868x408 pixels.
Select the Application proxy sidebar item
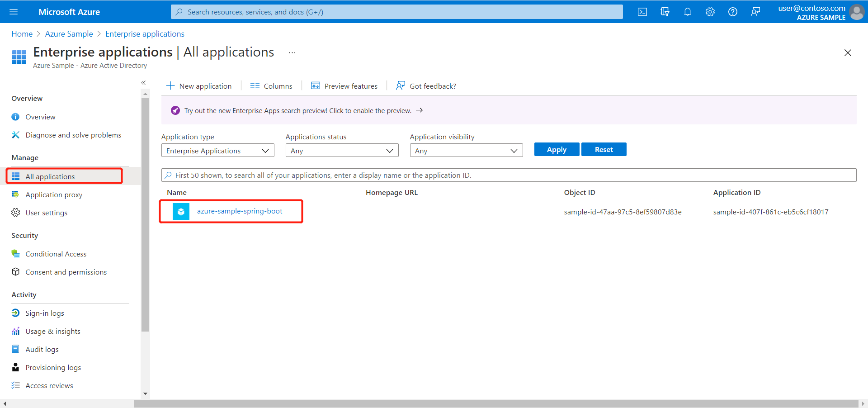click(x=54, y=195)
